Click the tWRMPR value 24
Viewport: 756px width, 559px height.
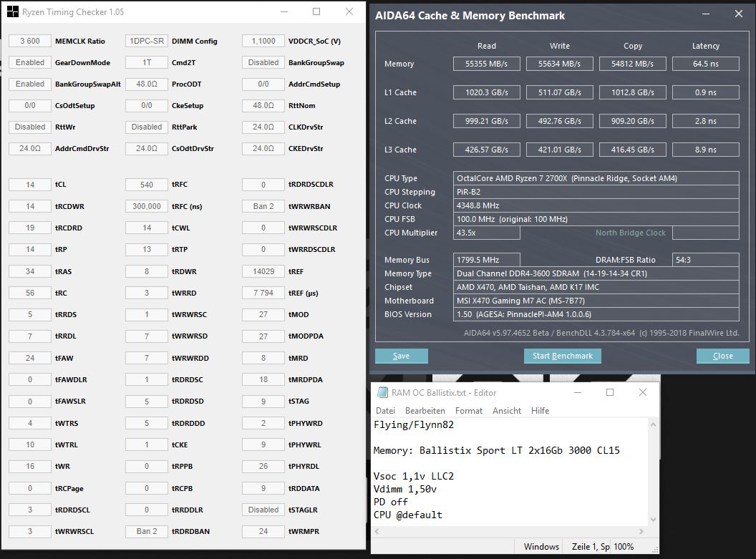pos(263,531)
